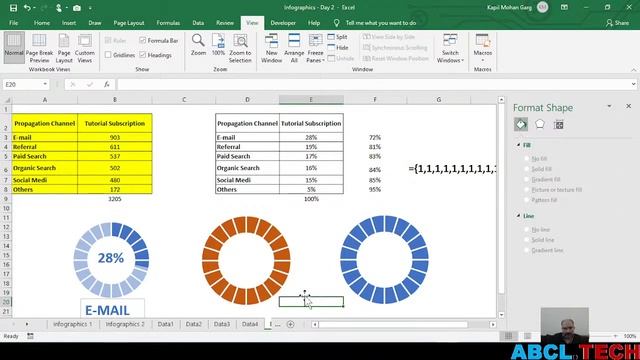Click Split window button

click(x=338, y=37)
